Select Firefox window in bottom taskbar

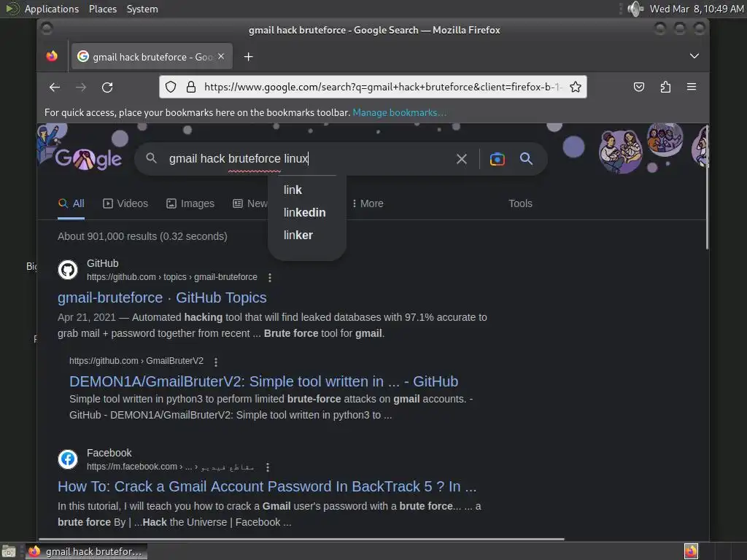click(86, 551)
